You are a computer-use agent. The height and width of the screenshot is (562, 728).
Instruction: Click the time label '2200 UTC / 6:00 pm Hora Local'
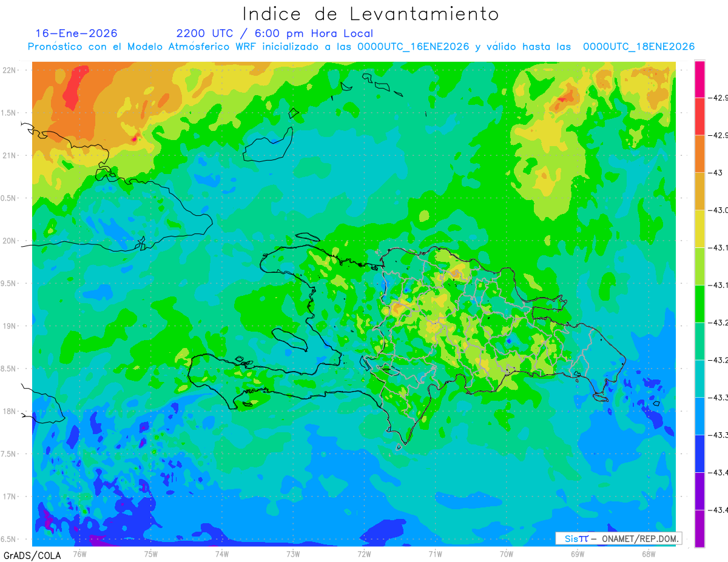[275, 33]
